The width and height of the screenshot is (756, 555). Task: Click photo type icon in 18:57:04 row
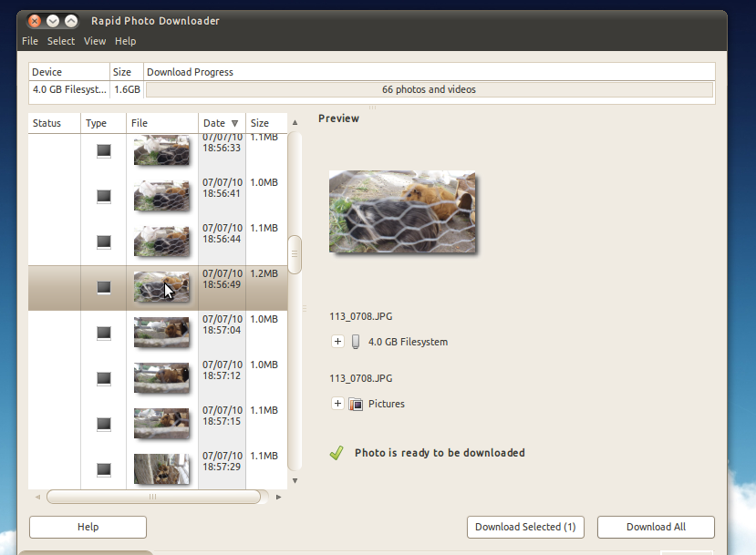(104, 333)
